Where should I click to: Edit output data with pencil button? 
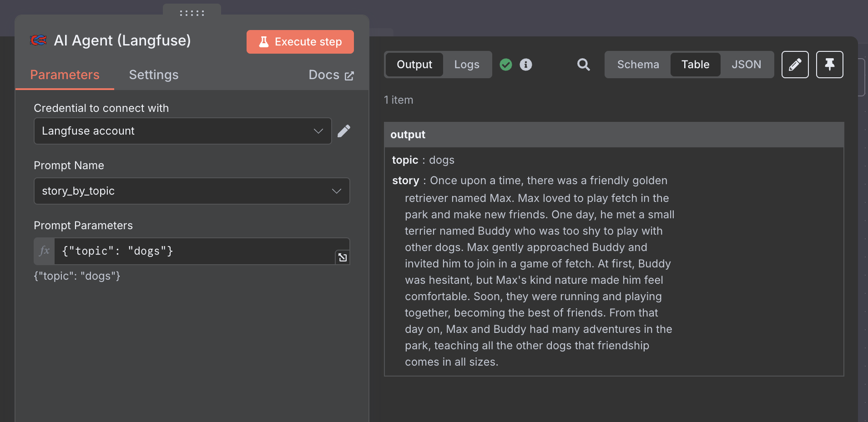coord(795,65)
